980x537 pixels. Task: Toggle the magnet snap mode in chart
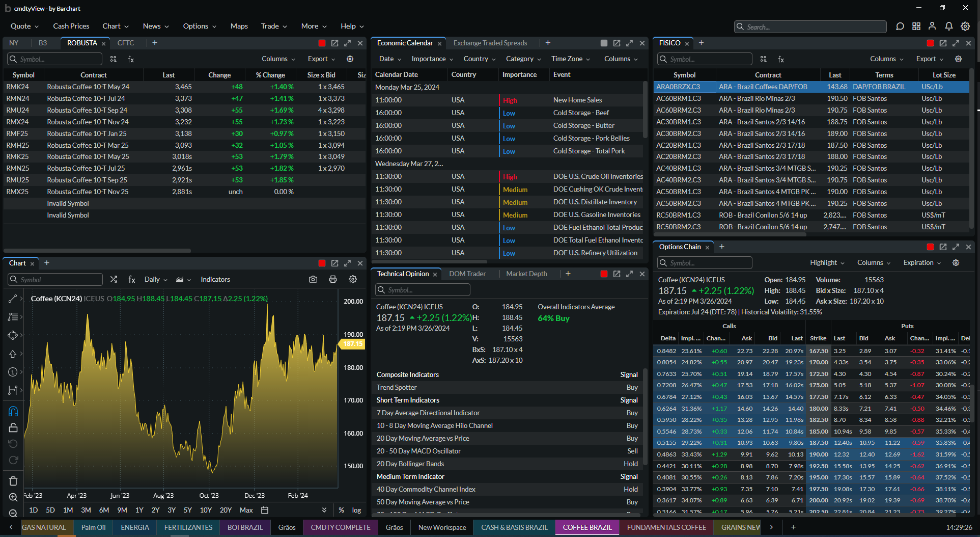pos(13,411)
